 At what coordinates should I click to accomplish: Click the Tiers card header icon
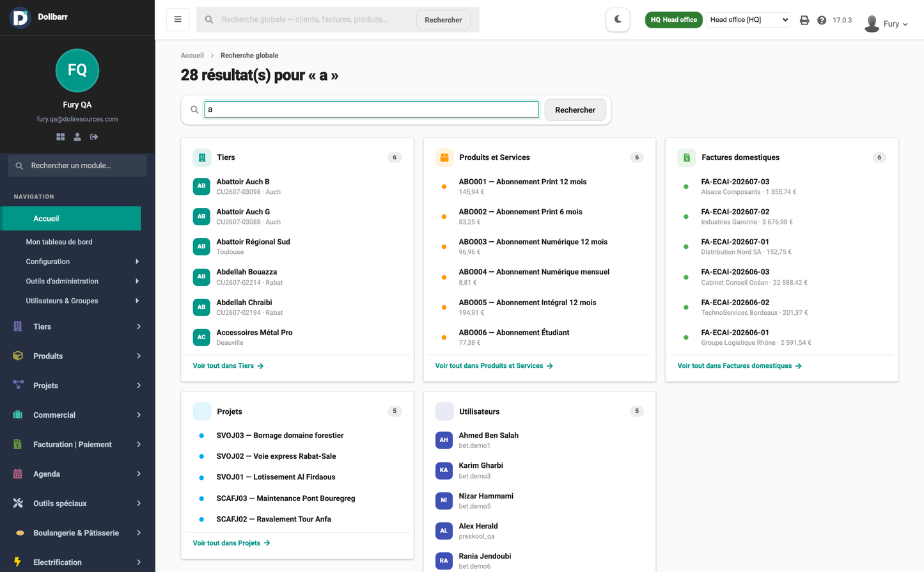pos(202,157)
